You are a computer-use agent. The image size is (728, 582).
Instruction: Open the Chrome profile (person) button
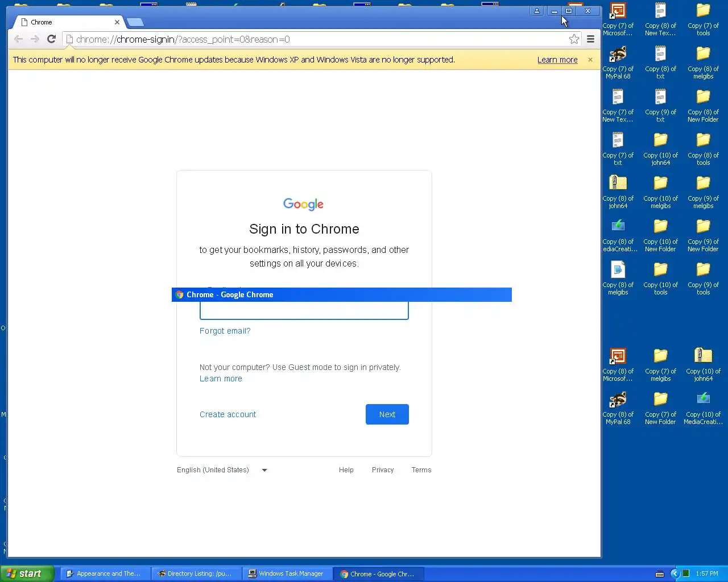(x=536, y=11)
